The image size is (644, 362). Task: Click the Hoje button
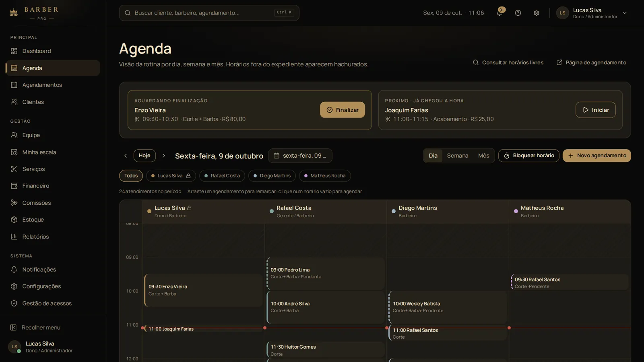[144, 156]
